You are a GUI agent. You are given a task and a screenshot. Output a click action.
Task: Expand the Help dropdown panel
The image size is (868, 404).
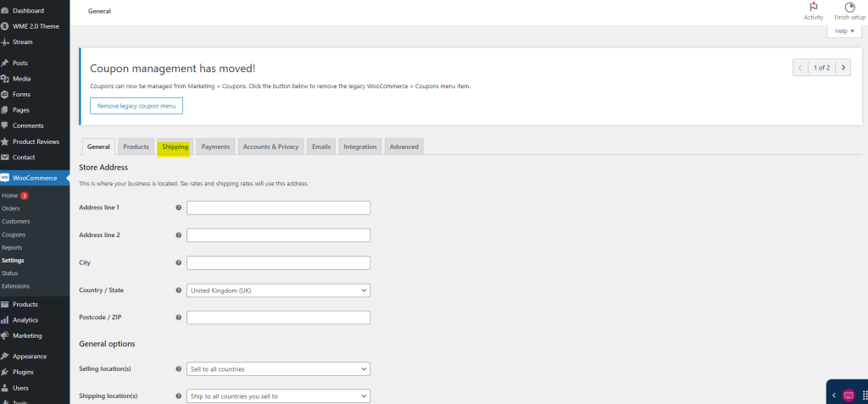843,31
